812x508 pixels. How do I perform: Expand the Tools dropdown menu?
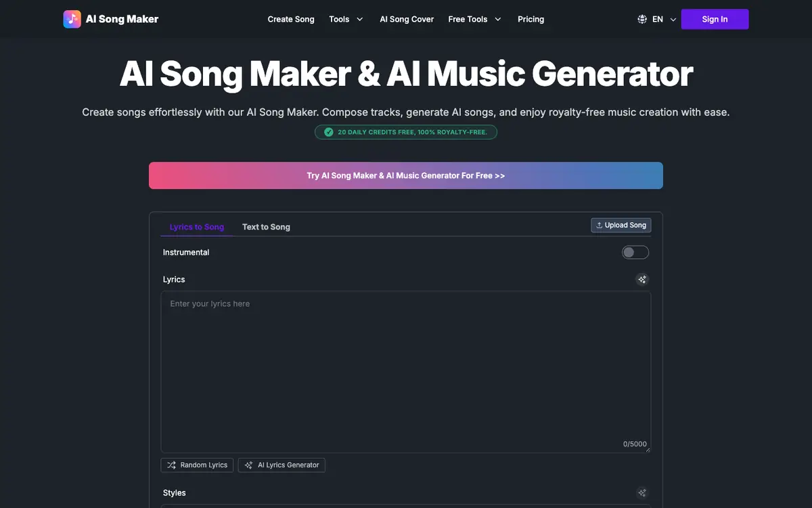346,19
